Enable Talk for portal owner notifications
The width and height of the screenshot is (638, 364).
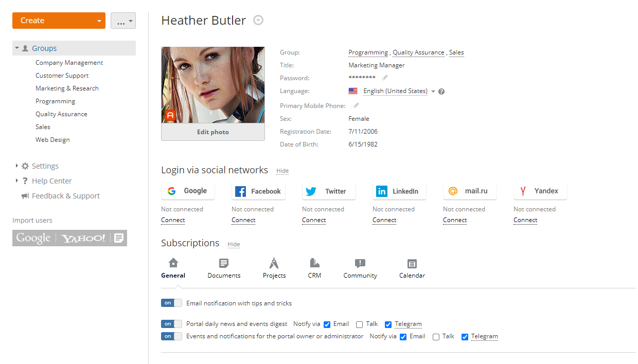coord(436,337)
